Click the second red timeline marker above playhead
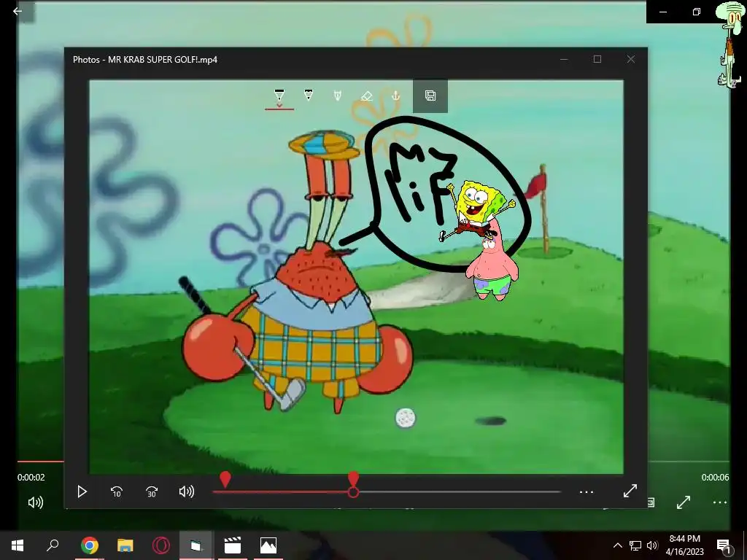 pyautogui.click(x=353, y=478)
